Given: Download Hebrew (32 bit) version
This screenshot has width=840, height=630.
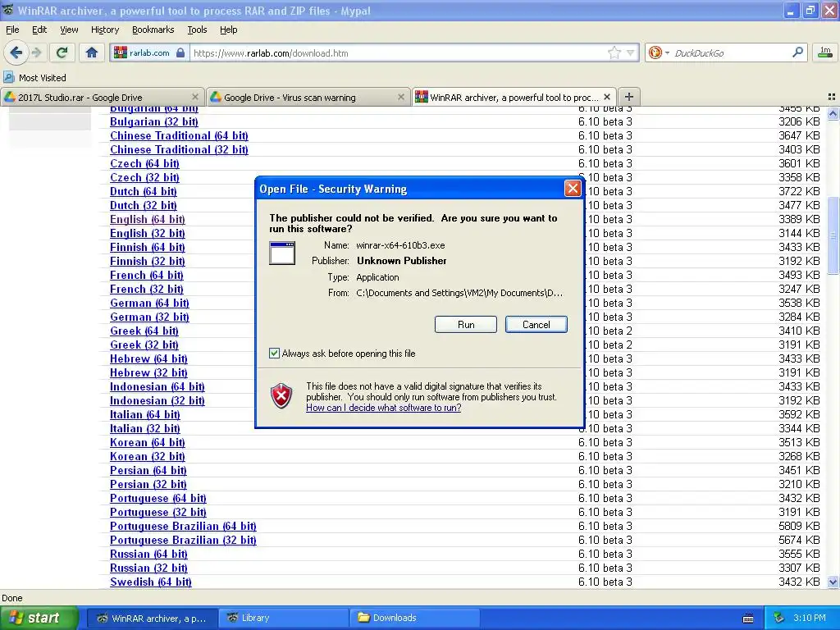Looking at the screenshot, I should pos(148,372).
